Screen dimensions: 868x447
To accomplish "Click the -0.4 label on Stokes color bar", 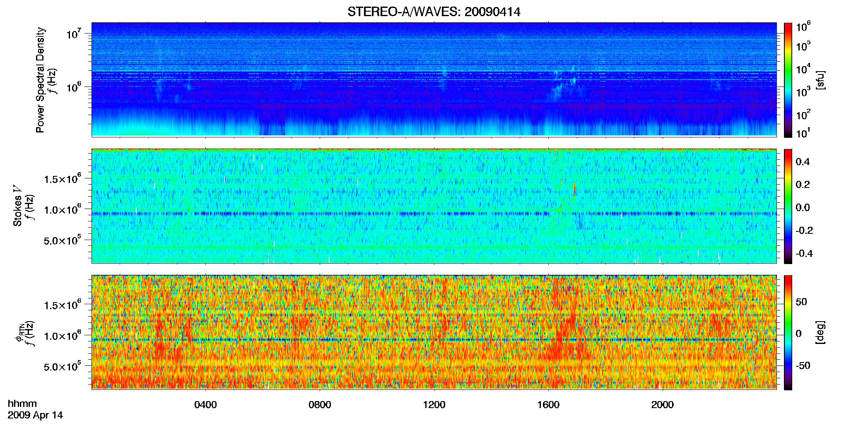I will pyautogui.click(x=804, y=254).
